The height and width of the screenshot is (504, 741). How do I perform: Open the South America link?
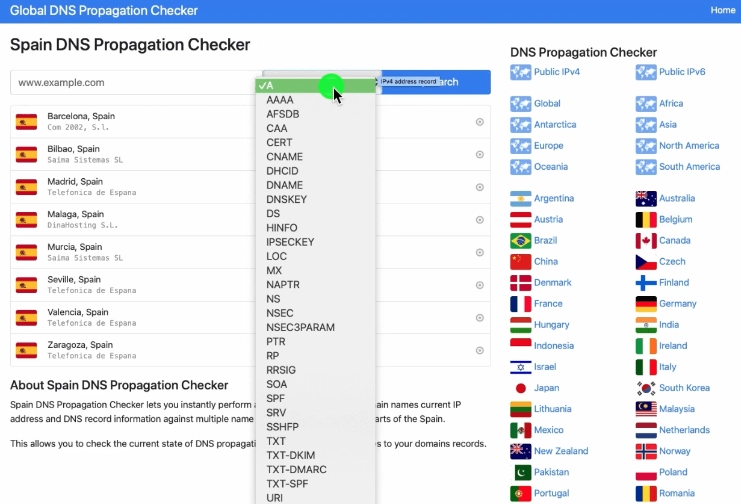[x=689, y=167]
